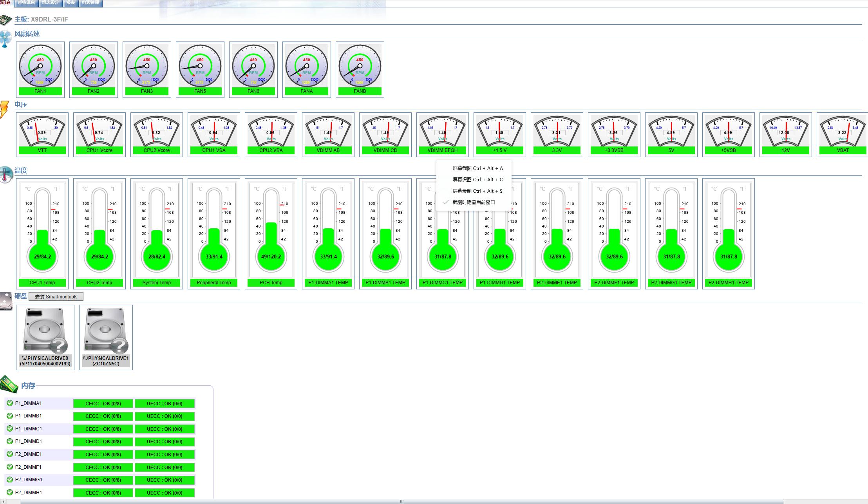The image size is (868, 504).
Task: Click the FAN1 RPM gauge
Action: [x=40, y=66]
